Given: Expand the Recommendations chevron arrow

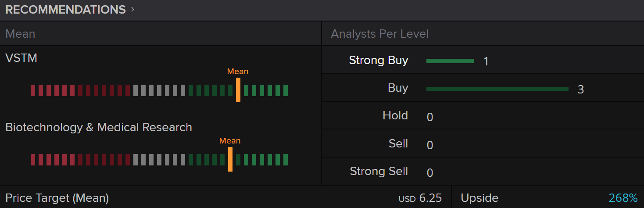Looking at the screenshot, I should [x=132, y=10].
